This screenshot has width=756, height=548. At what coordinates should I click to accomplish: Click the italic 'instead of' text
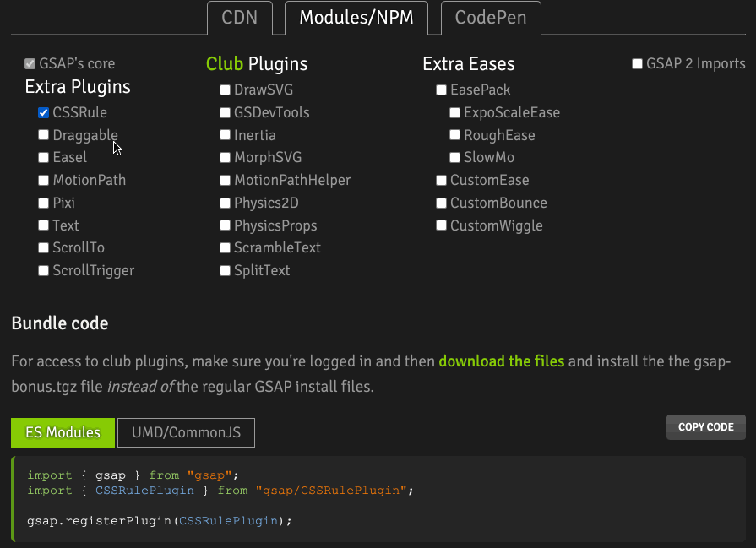coord(140,387)
